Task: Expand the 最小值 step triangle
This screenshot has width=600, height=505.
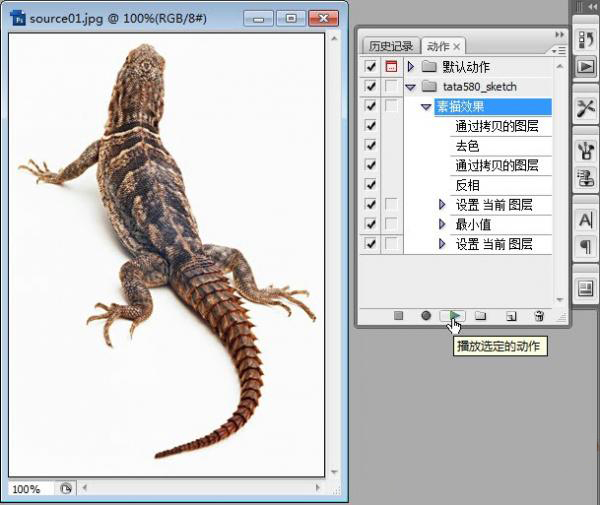Action: [442, 224]
